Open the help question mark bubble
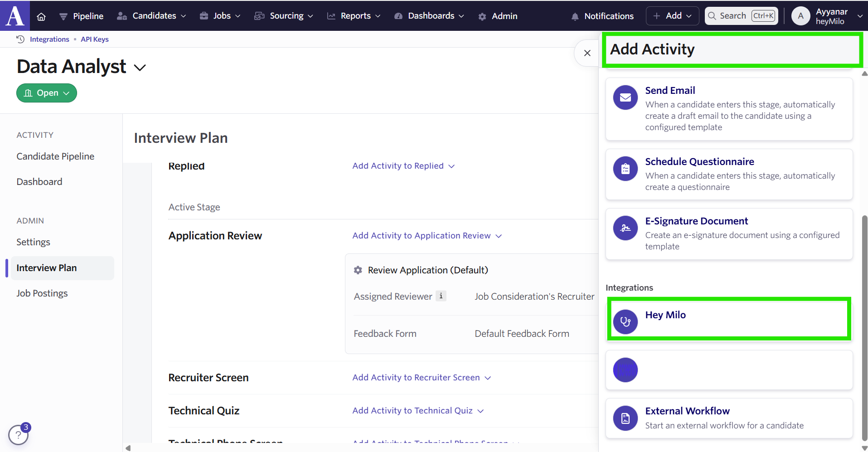This screenshot has width=868, height=452. point(18,435)
